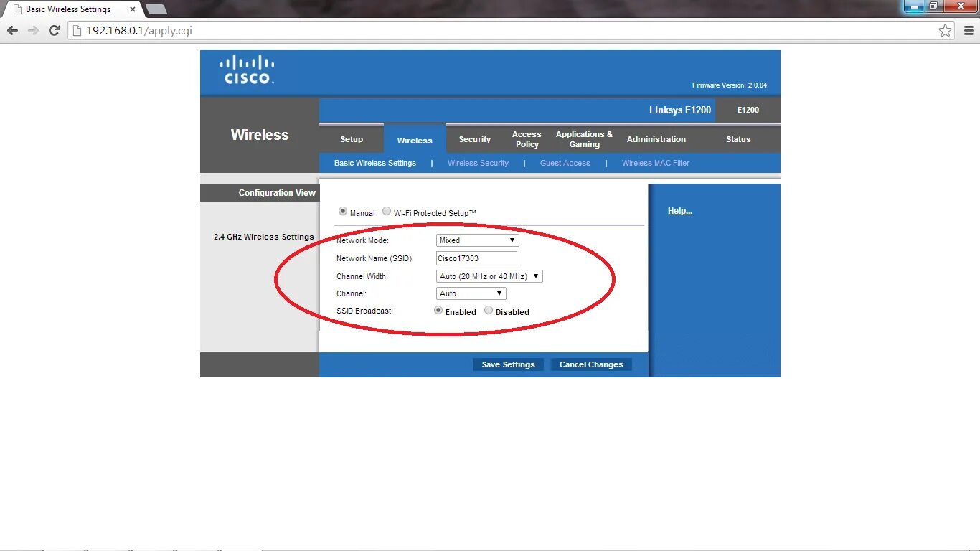Open the Wireless Security sub-tab
The height and width of the screenshot is (551, 980).
(x=478, y=163)
